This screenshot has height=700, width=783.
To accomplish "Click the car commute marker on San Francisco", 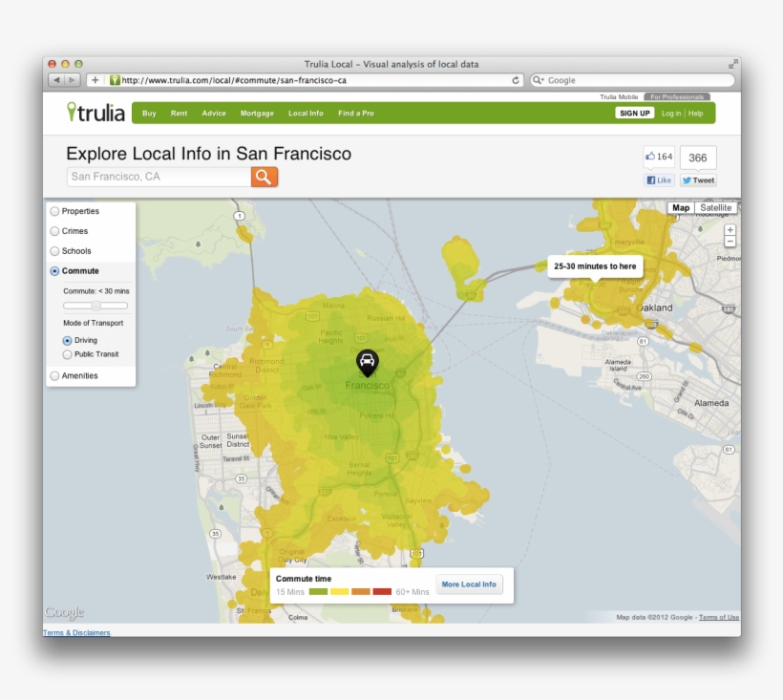I will coord(369,363).
